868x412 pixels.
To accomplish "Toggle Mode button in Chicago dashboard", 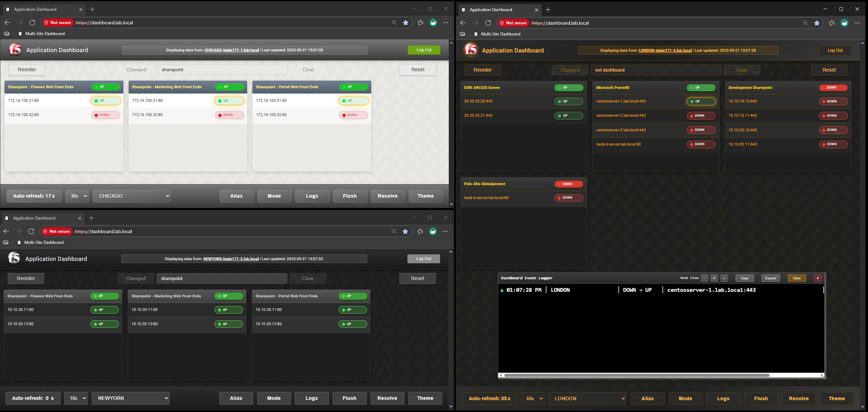I will (x=274, y=196).
